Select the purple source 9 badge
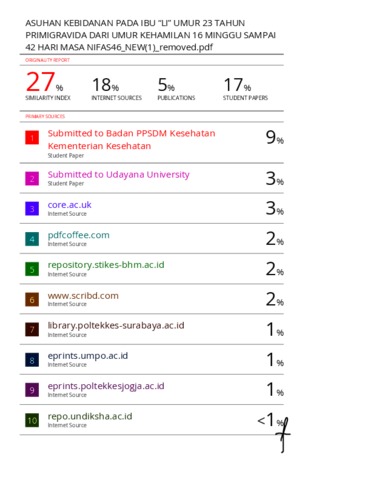The width and height of the screenshot is (371, 480). point(32,390)
